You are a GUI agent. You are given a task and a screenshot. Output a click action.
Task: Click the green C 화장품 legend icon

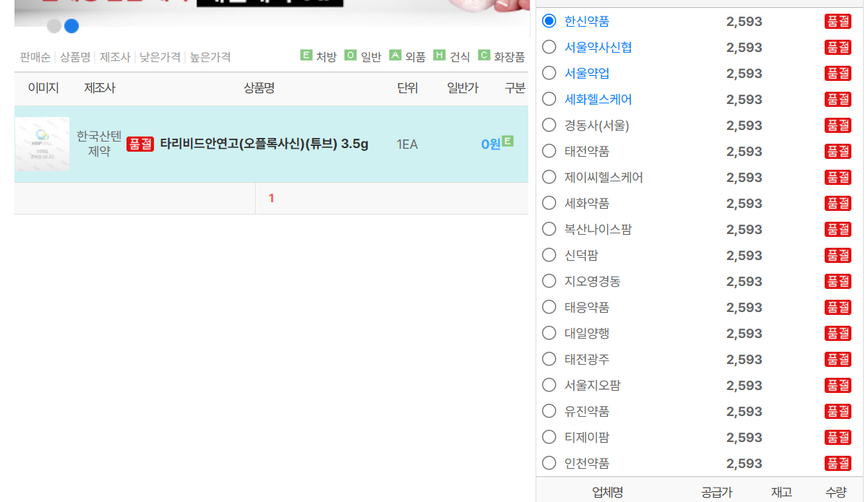click(484, 55)
